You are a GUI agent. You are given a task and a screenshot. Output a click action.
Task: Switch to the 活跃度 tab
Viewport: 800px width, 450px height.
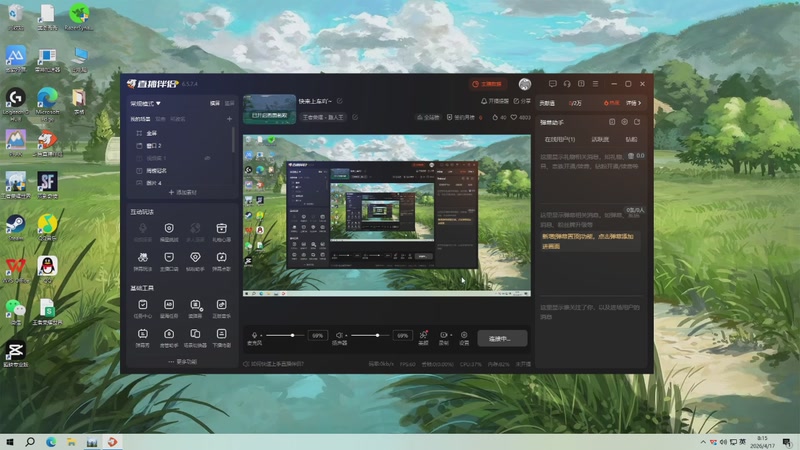tap(600, 139)
